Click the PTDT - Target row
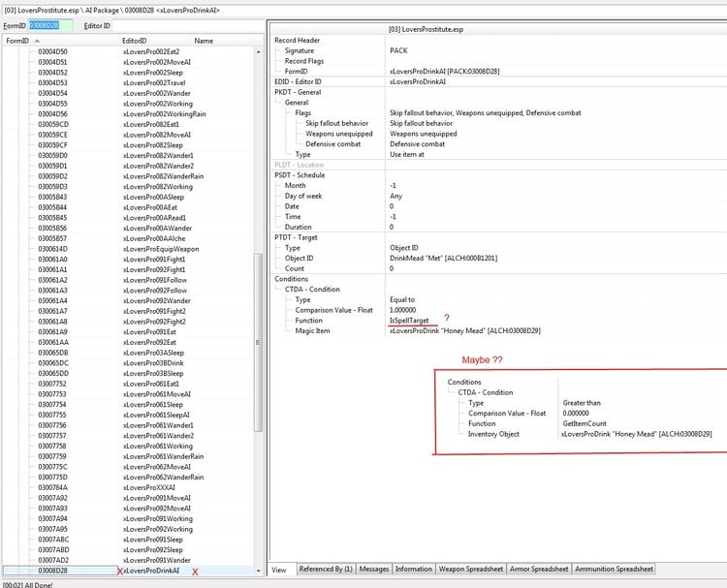This screenshot has height=588, width=727. [x=296, y=237]
